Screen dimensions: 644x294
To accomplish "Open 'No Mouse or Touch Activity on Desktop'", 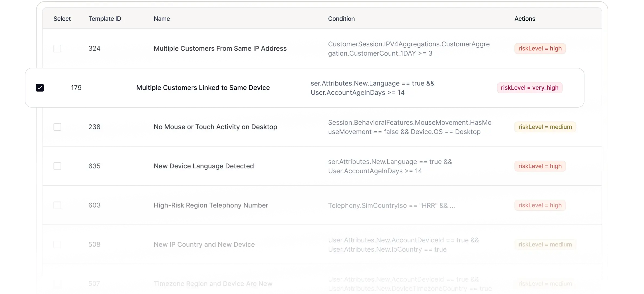I will pyautogui.click(x=215, y=127).
